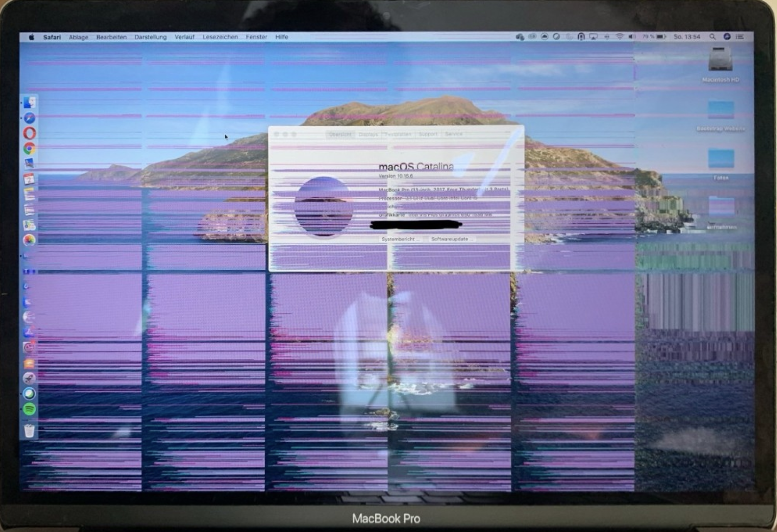Open the Trash in the Dock
The width and height of the screenshot is (777, 532).
tap(29, 431)
